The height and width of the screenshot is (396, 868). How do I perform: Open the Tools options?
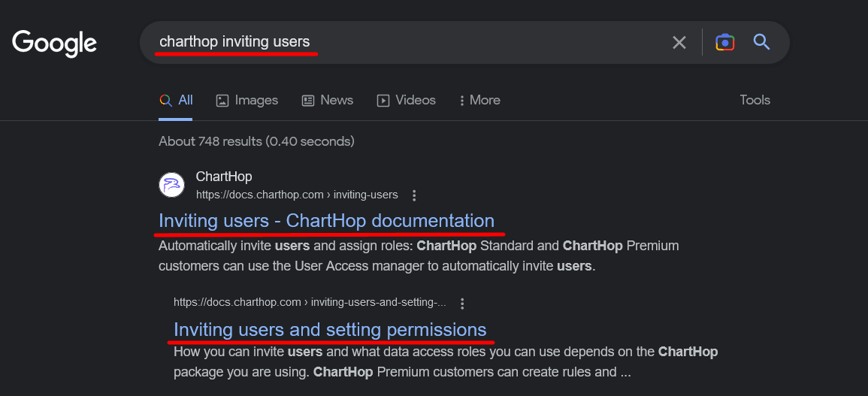click(x=755, y=100)
